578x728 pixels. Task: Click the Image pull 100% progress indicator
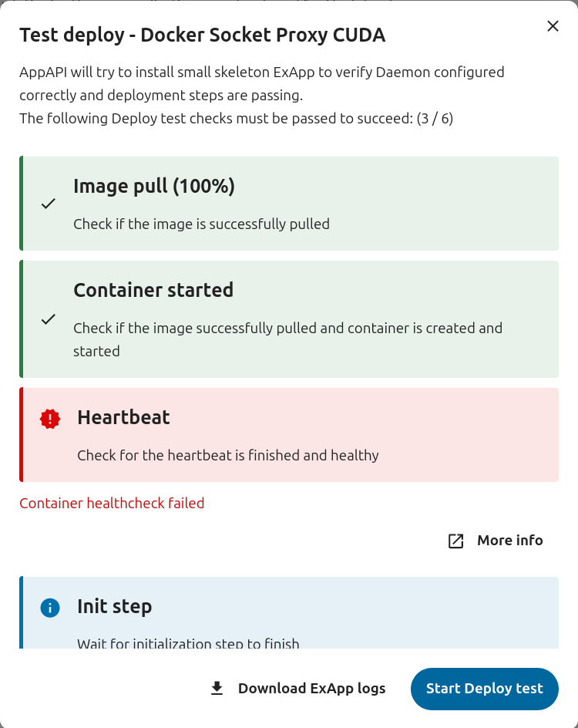point(155,186)
